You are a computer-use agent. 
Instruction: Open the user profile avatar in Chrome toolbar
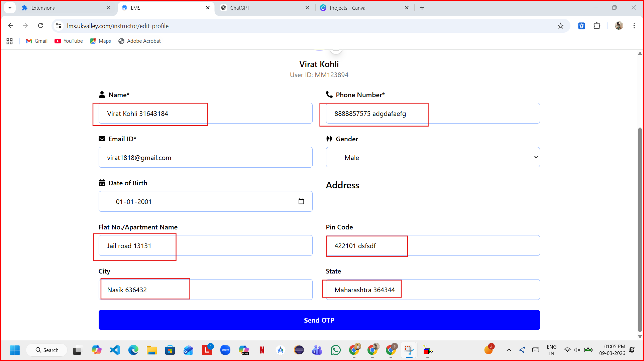619,26
